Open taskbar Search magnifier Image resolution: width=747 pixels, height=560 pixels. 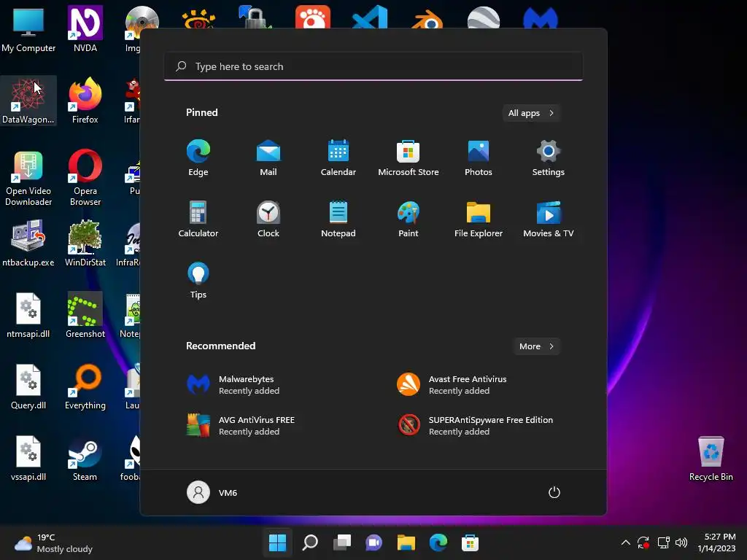[x=310, y=542]
